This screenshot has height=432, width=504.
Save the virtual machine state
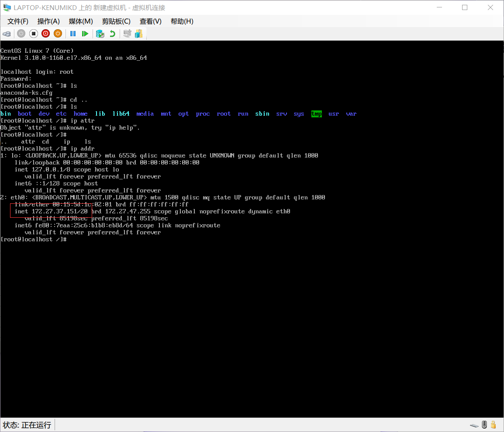[58, 34]
